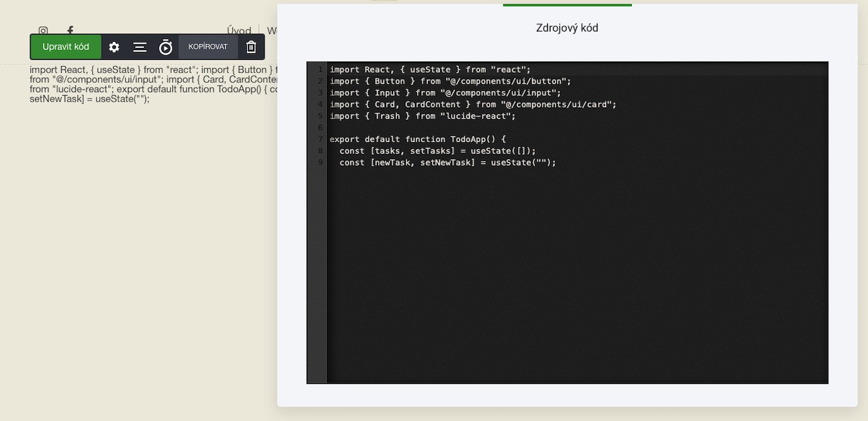The width and height of the screenshot is (868, 421).
Task: Select line importing Button component
Action: [450, 81]
